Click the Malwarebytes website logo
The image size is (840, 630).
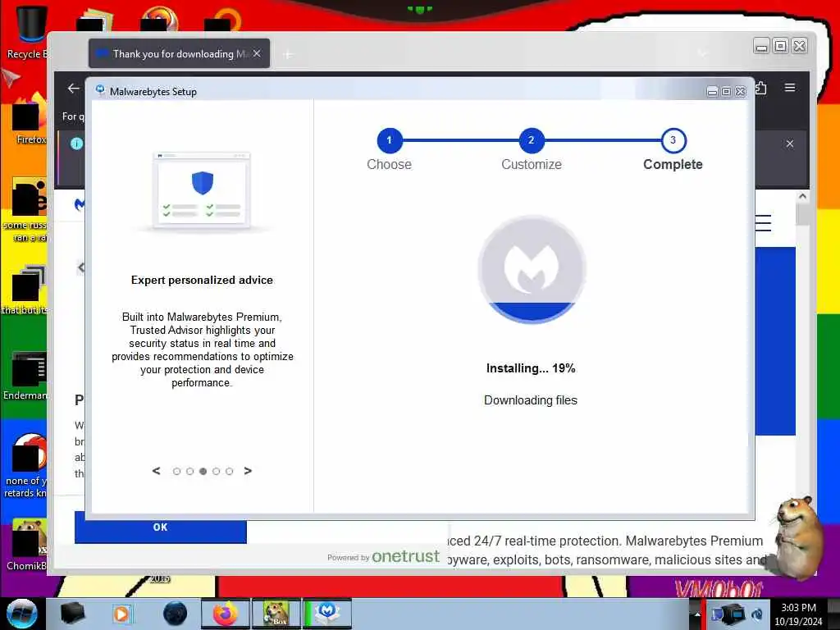(x=80, y=204)
